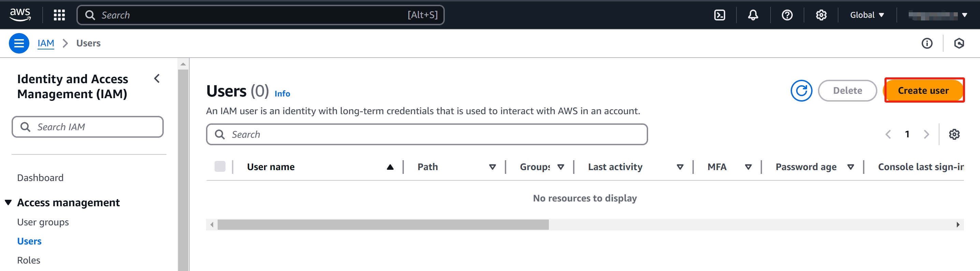Open Roles in the sidebar

pyautogui.click(x=29, y=260)
